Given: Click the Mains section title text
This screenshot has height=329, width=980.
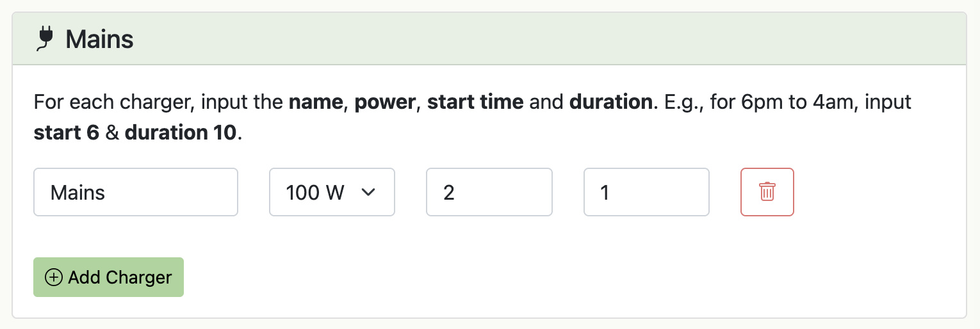Looking at the screenshot, I should 99,39.
